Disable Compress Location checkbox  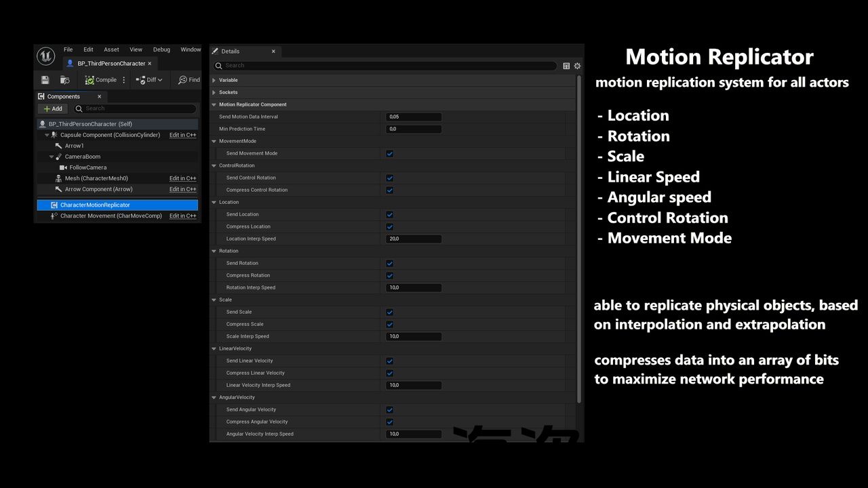390,227
